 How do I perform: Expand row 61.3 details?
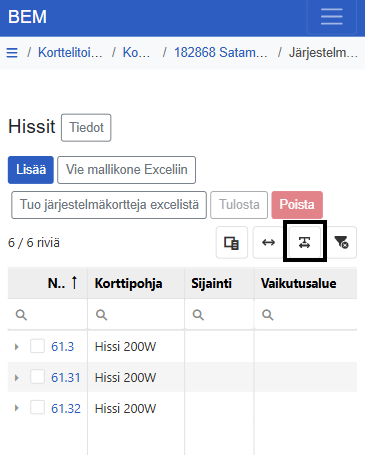coord(16,347)
